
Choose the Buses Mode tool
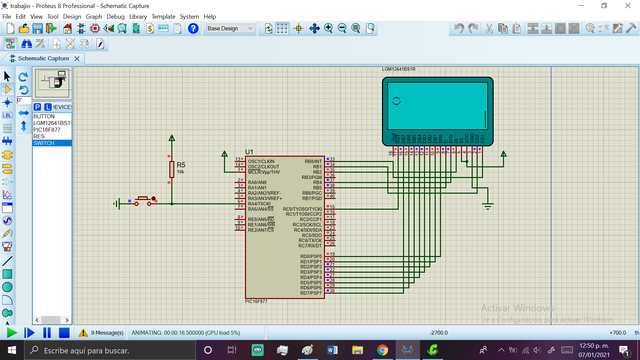[x=7, y=142]
